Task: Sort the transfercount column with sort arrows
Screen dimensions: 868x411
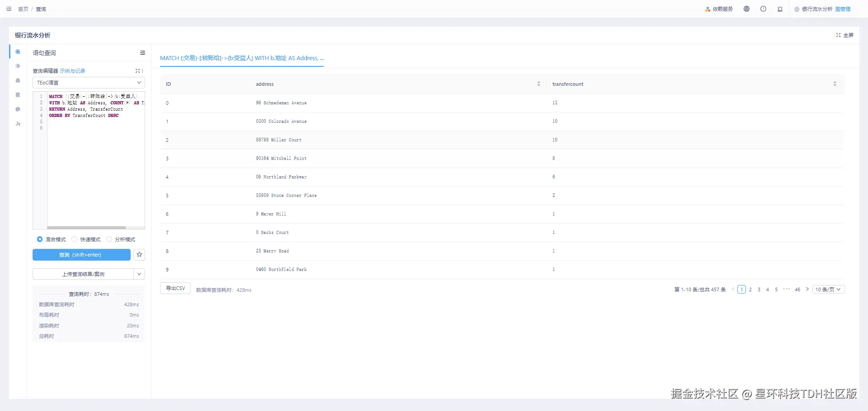Action: click(835, 84)
